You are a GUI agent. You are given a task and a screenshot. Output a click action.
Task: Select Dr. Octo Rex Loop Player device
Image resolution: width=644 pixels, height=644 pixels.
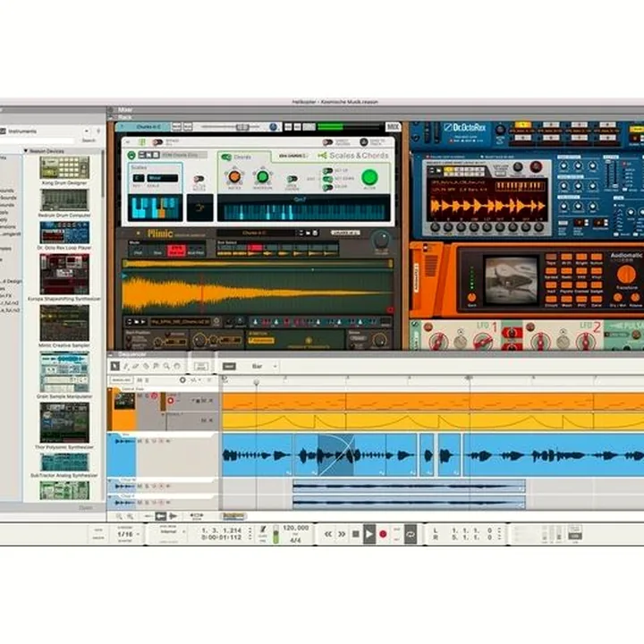pyautogui.click(x=64, y=235)
